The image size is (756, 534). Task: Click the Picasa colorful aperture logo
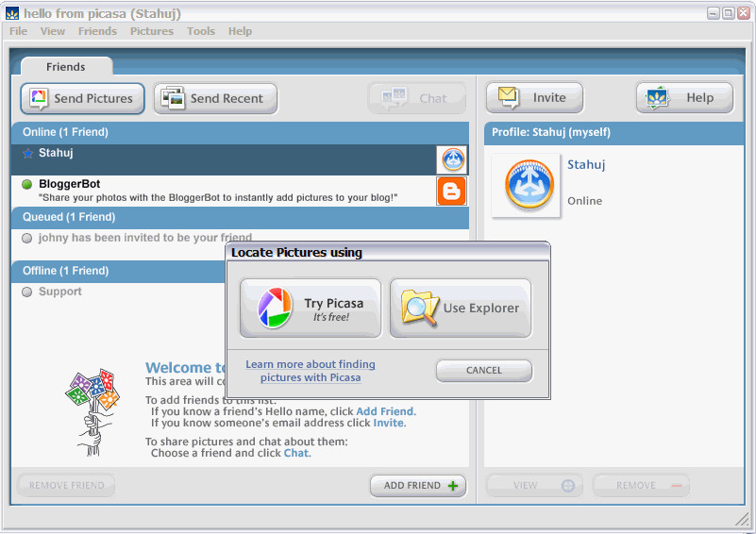(275, 308)
